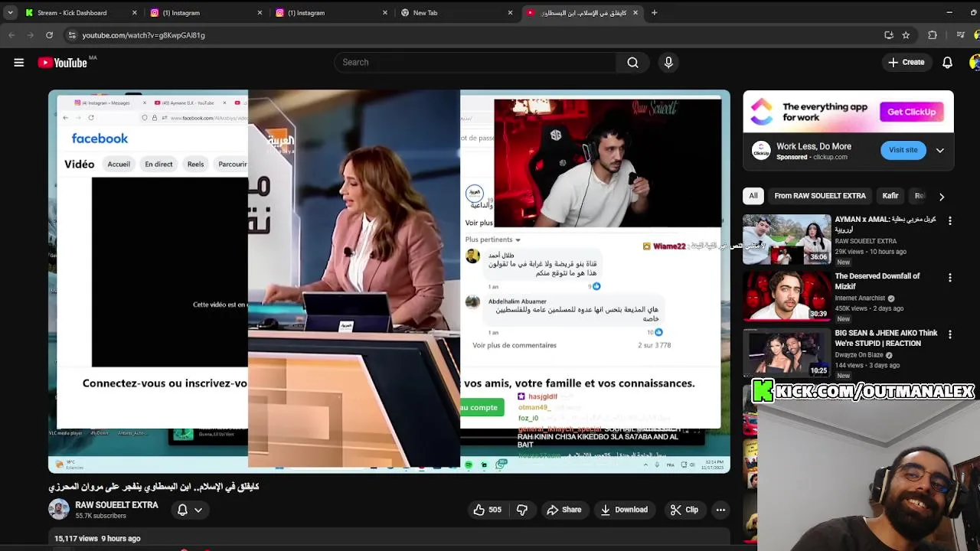Open Dwayze On Blaze channel name

[x=859, y=355]
